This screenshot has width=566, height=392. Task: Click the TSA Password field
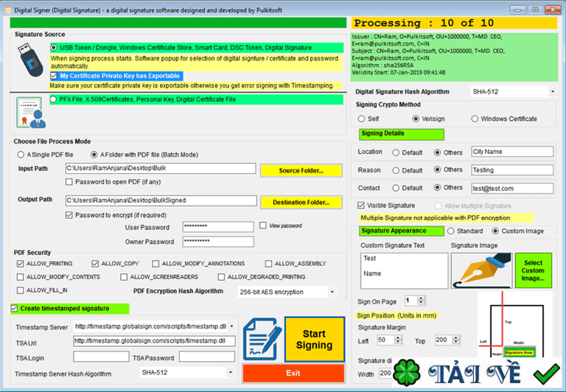pos(207,357)
